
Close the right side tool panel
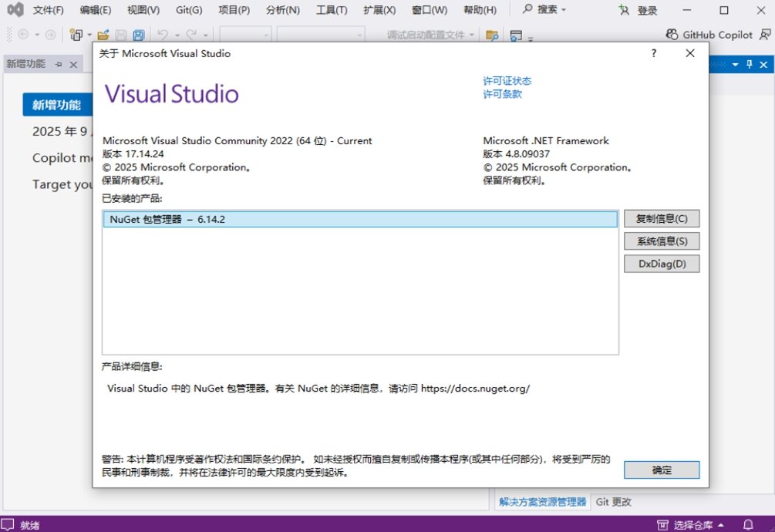763,64
